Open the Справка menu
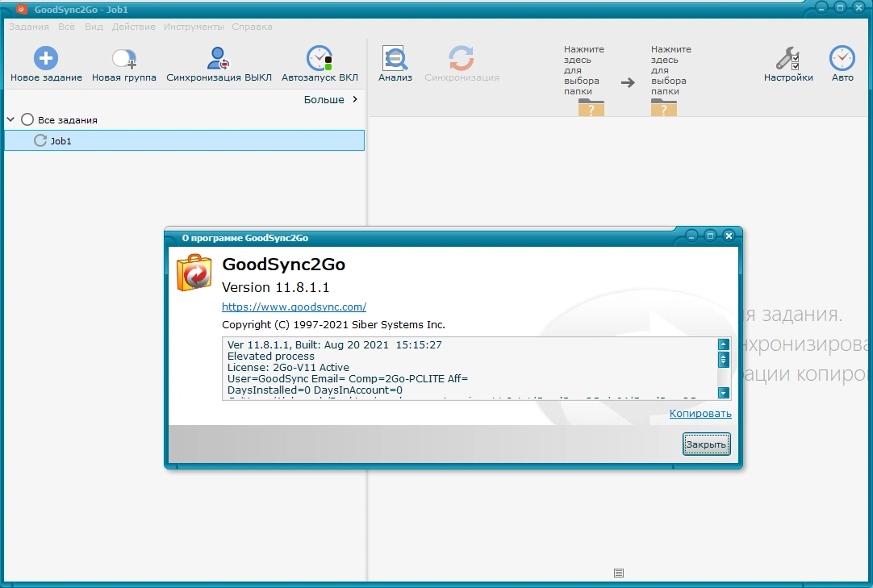Screen dimensions: 873x588 coord(252,27)
